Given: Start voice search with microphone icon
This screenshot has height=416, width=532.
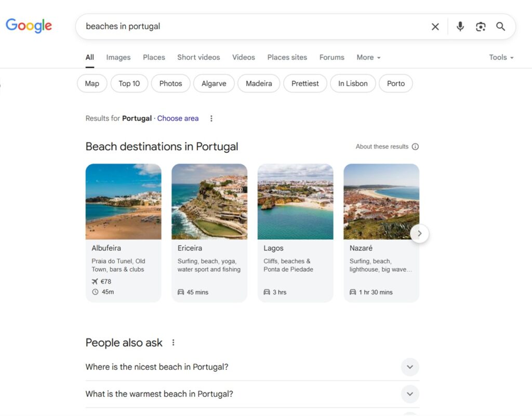Looking at the screenshot, I should pos(460,27).
